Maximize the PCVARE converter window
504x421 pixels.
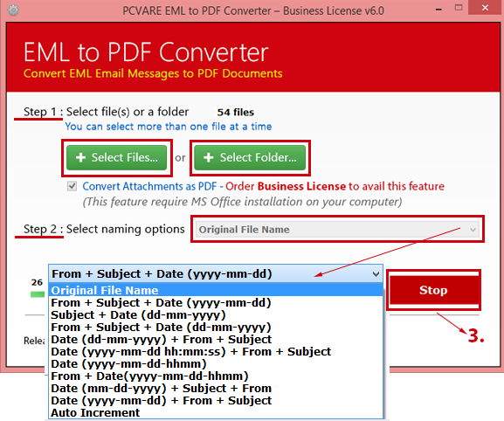point(459,8)
